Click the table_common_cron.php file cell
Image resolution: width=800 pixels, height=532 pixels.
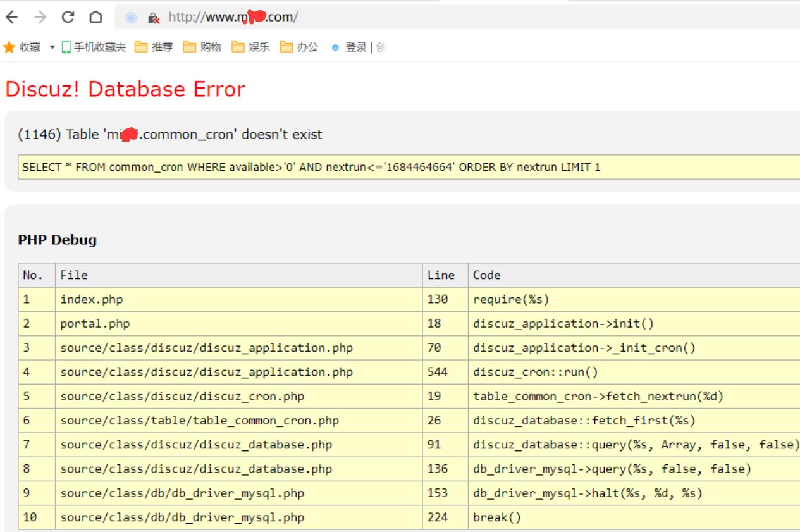[239, 421]
